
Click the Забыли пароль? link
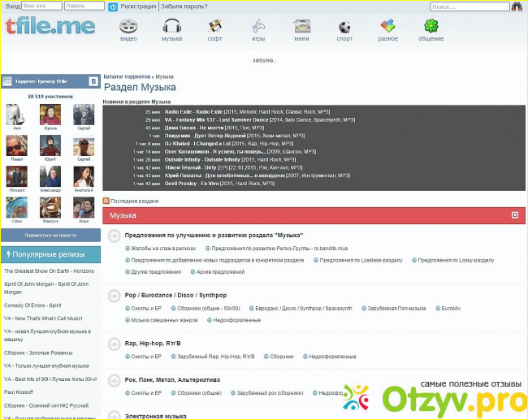point(181,6)
